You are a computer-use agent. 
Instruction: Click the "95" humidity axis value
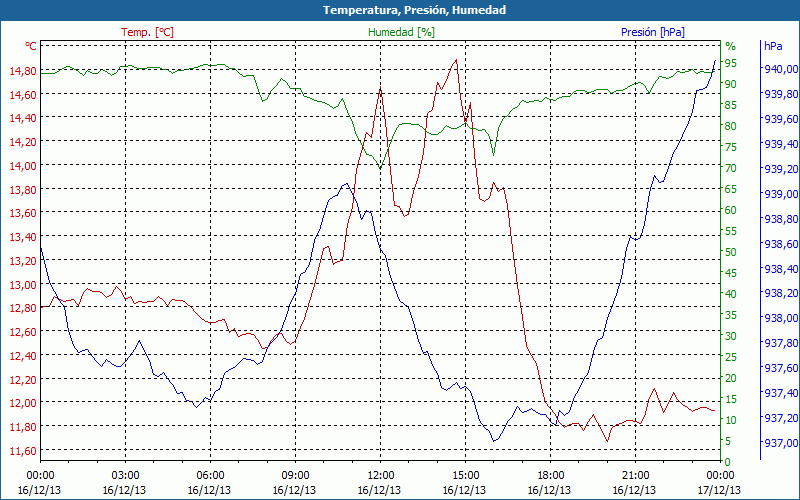731,63
